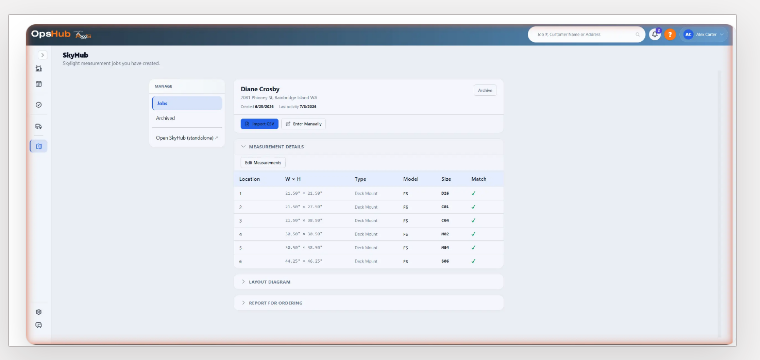Open the settings gear at the sidebar bottom
Image resolution: width=760 pixels, height=360 pixels.
click(39, 312)
